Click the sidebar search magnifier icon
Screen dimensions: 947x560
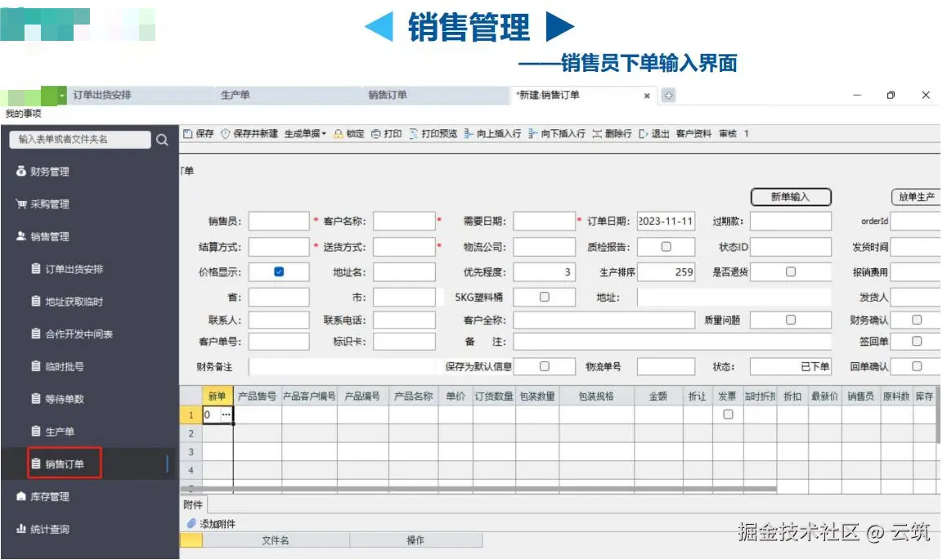(x=162, y=140)
